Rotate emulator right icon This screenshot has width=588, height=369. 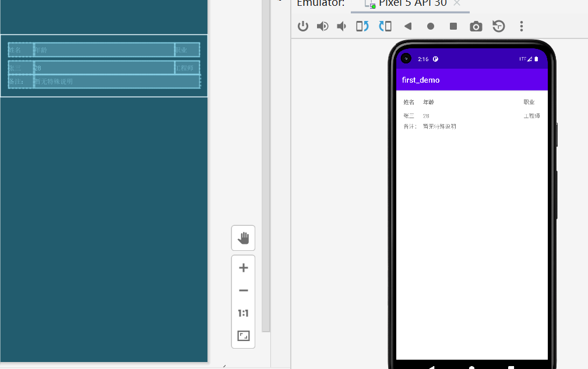pyautogui.click(x=385, y=26)
